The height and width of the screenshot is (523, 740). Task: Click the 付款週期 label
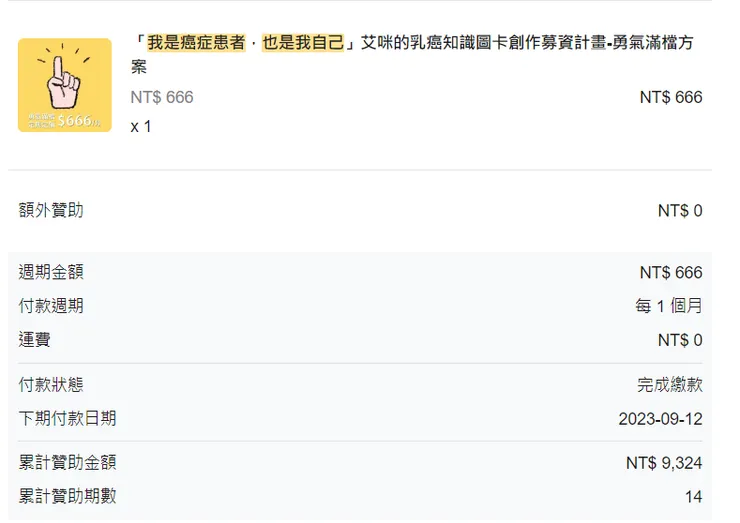coord(51,306)
